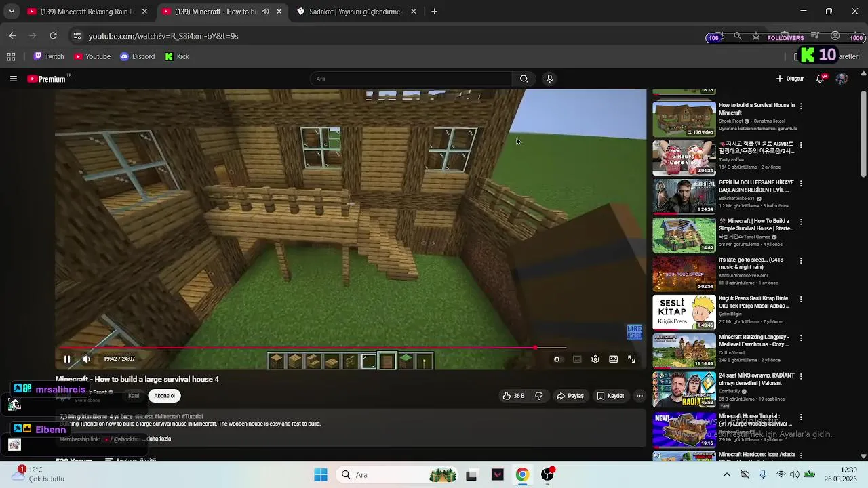
Task: Open Minecraft Relaxing Longplay video title
Action: click(754, 341)
